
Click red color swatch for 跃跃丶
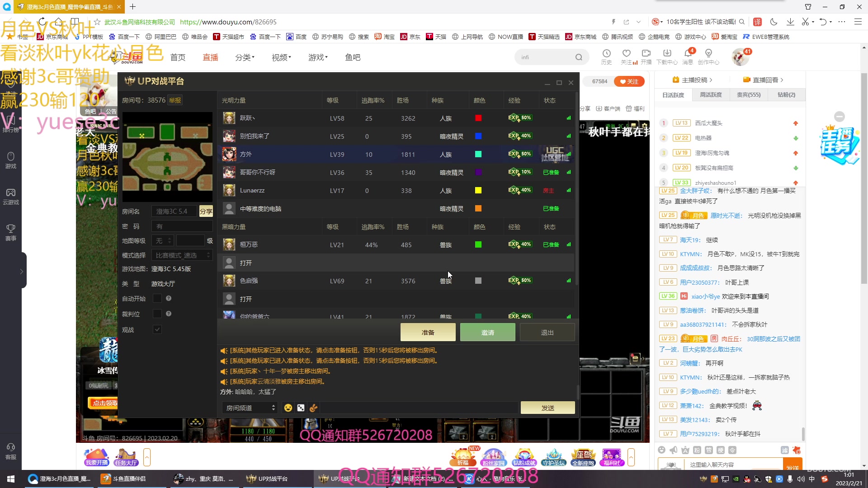478,118
